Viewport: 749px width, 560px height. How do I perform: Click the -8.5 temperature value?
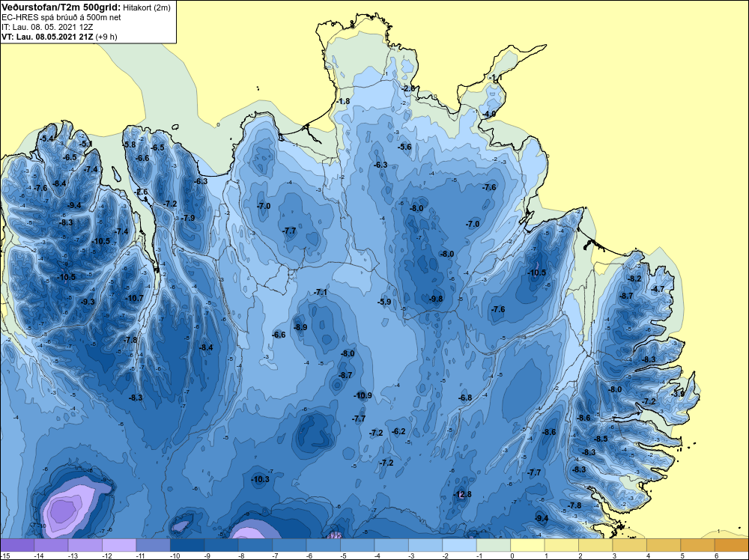(x=601, y=439)
